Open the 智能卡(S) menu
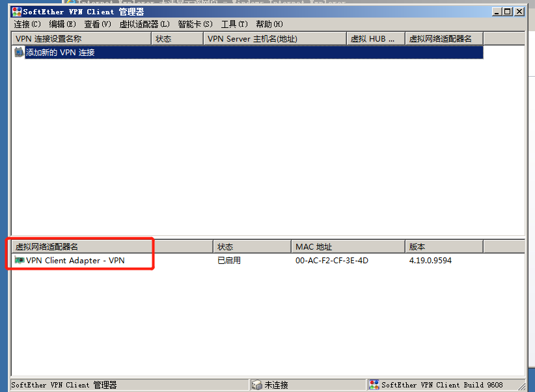 195,24
